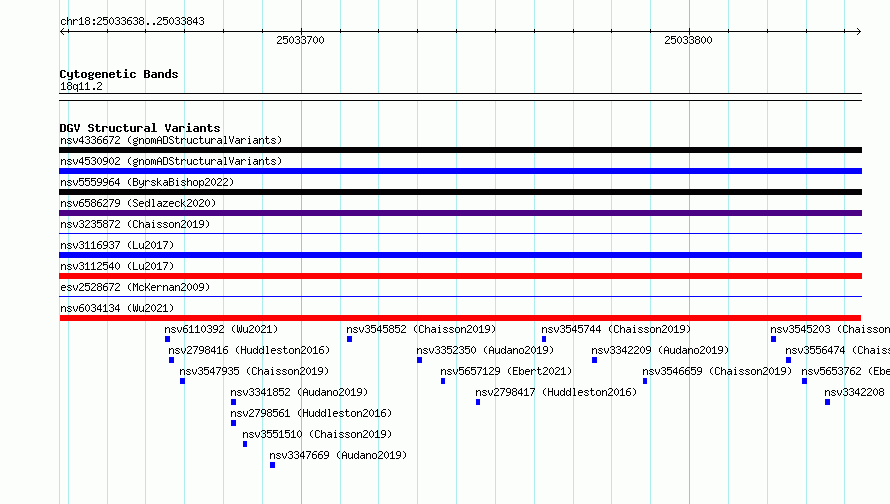Click the blue marker under nsv5657129
This screenshot has height=504, width=890.
click(x=443, y=381)
